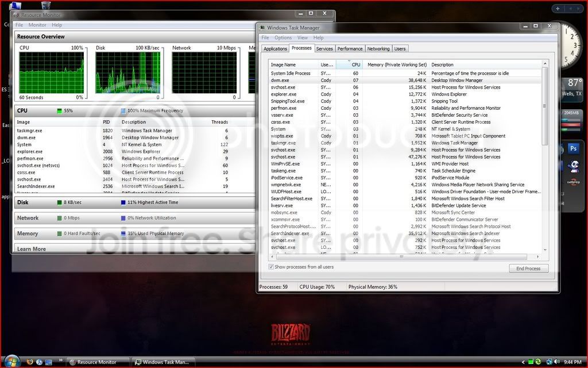Viewport: 588px width, 368px height.
Task: Open File menu in Task Manager
Action: tap(265, 37)
